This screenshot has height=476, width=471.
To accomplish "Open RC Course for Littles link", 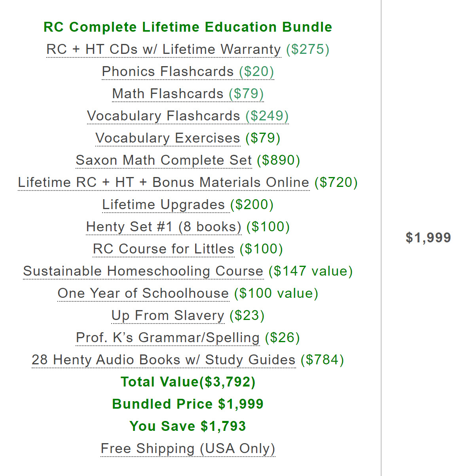I will click(x=163, y=249).
